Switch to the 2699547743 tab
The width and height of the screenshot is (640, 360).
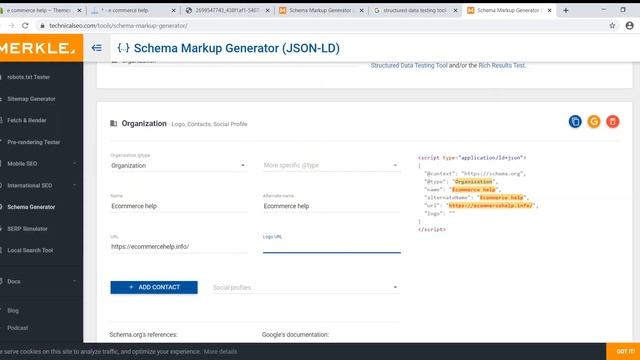tap(227, 11)
